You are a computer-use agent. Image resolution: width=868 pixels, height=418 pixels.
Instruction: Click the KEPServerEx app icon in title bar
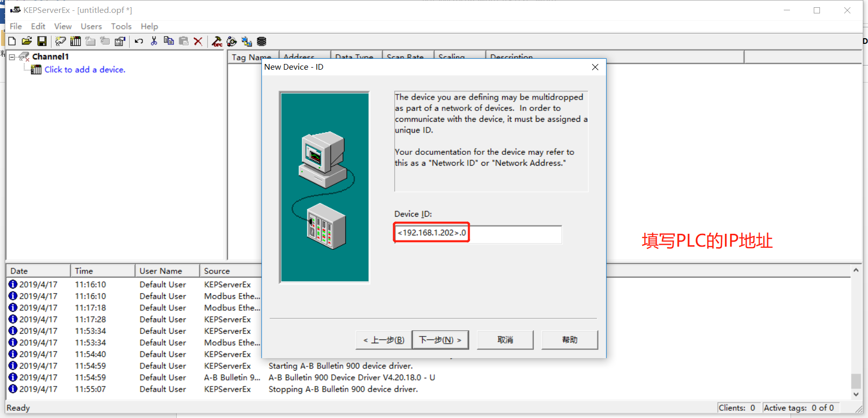coord(15,10)
